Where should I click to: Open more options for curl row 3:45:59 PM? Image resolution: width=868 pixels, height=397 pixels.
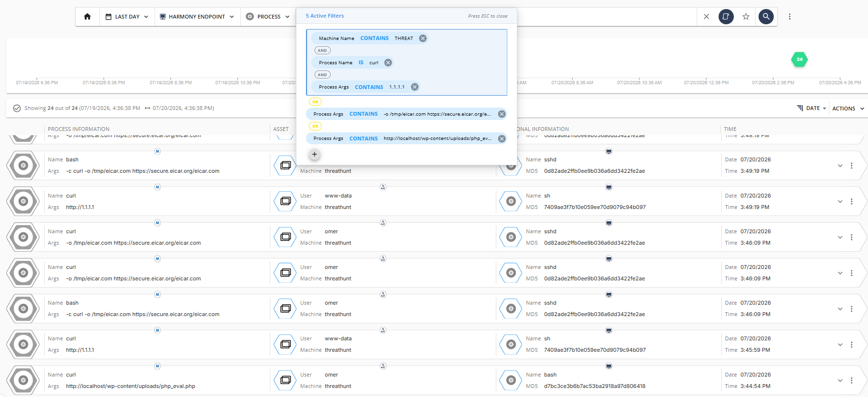click(x=851, y=344)
